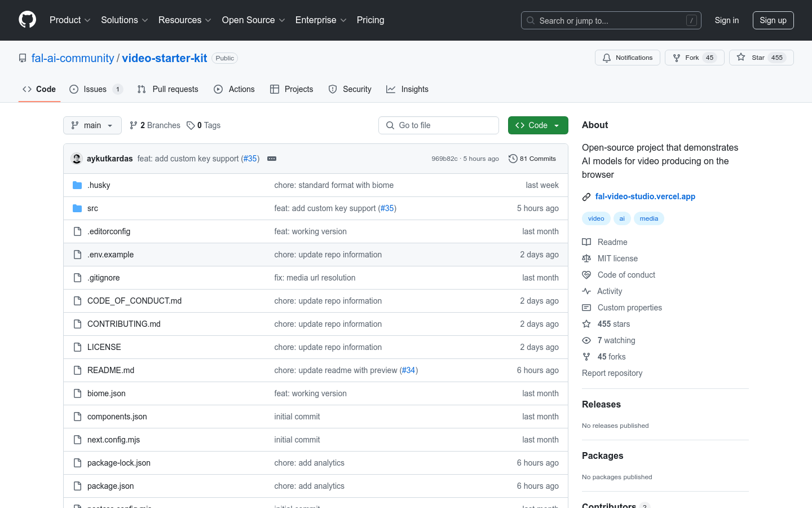Switch to the Pull requests tab
Image resolution: width=812 pixels, height=508 pixels.
[168, 89]
